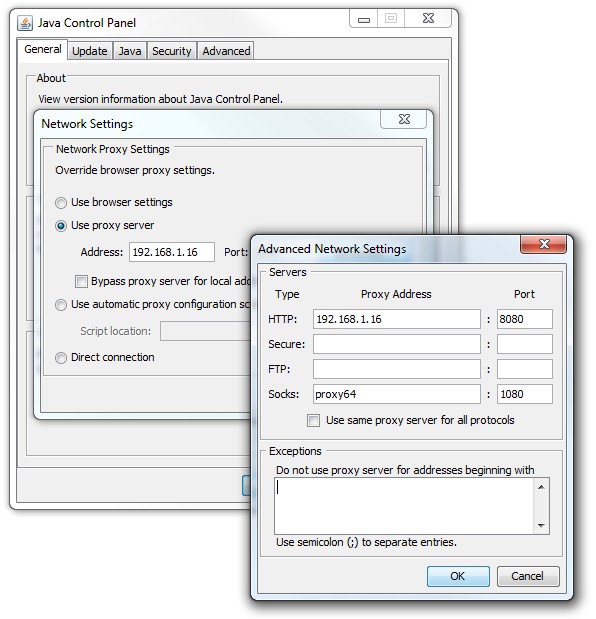Select the Direct connection option
Image resolution: width=596 pixels, height=619 pixels.
tap(61, 358)
